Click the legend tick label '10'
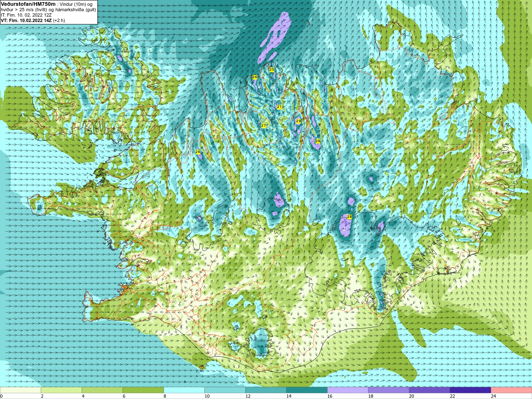 207,396
